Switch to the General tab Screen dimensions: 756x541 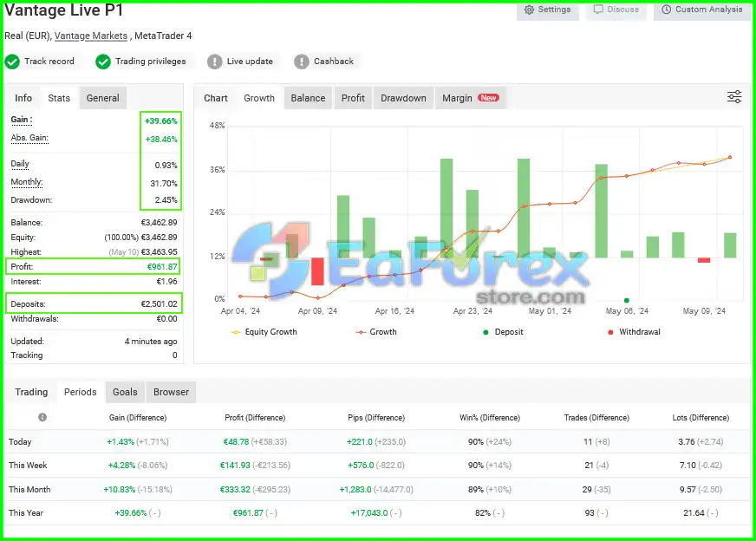click(102, 98)
